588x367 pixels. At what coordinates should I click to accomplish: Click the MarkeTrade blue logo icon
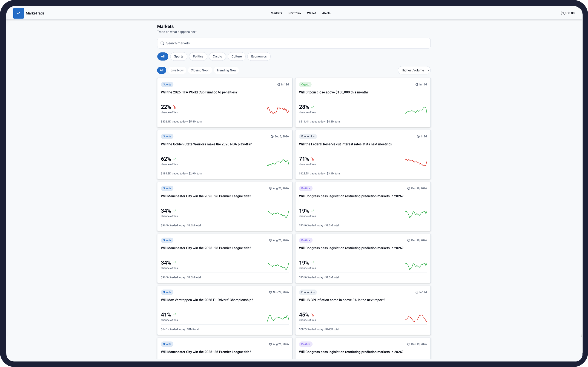18,13
